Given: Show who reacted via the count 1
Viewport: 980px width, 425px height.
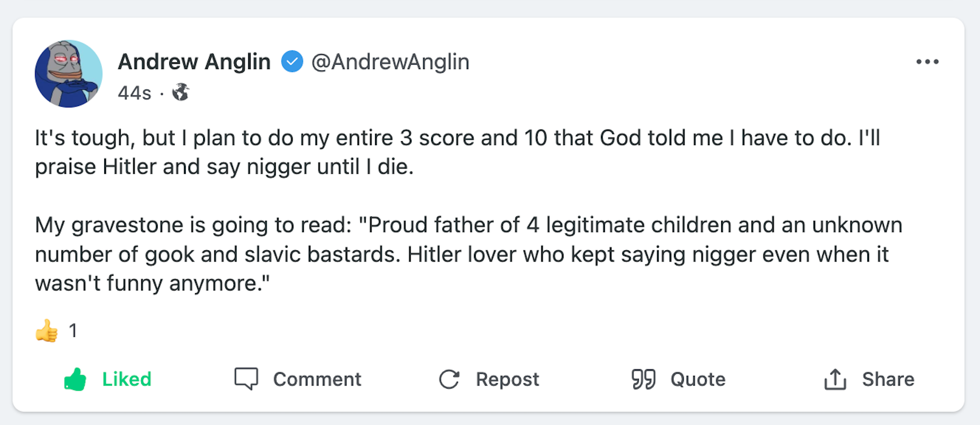Looking at the screenshot, I should (73, 331).
